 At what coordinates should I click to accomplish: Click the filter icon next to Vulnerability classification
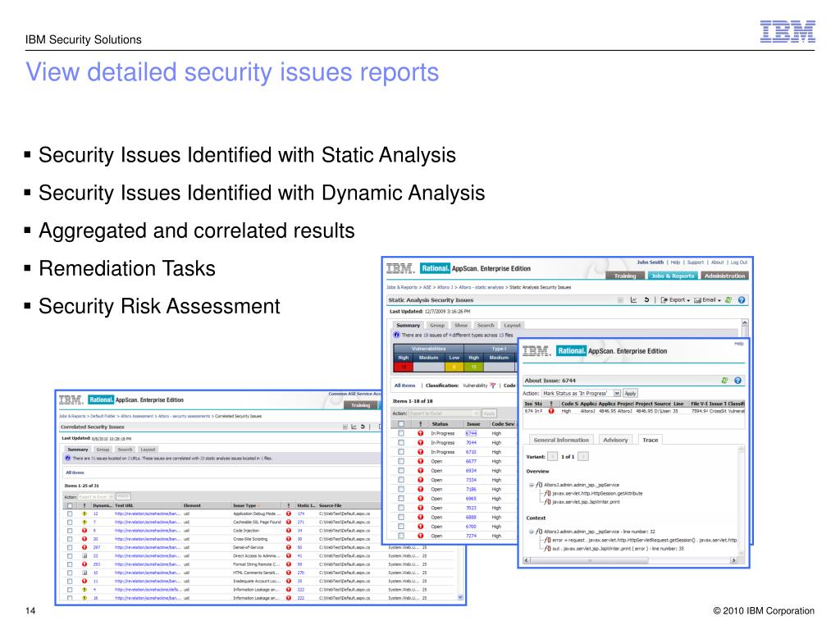492,386
